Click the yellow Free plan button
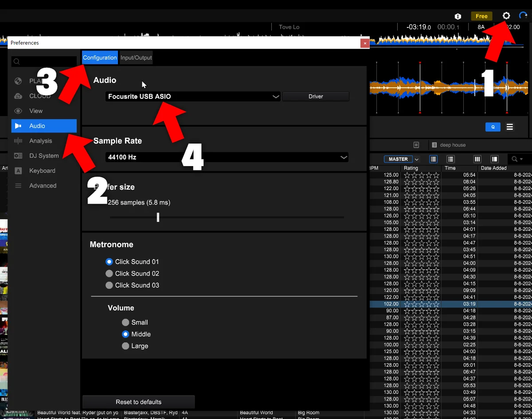The height and width of the screenshot is (419, 532). click(481, 16)
